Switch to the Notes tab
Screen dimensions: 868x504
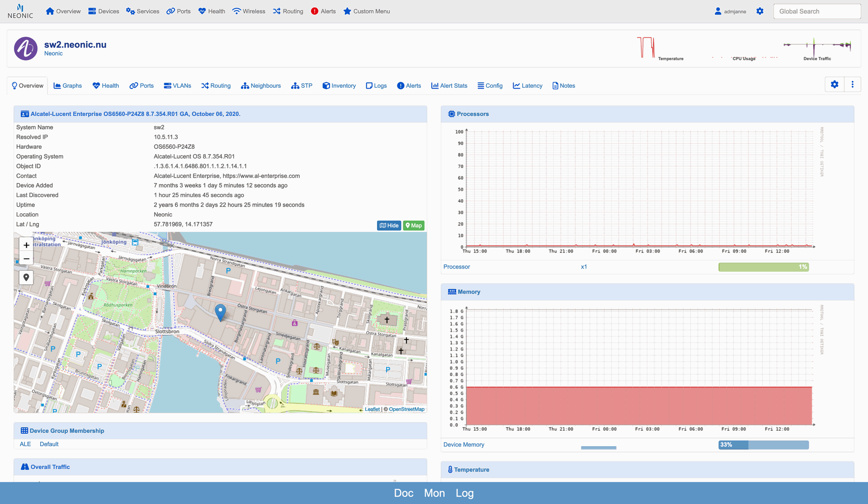(x=564, y=85)
